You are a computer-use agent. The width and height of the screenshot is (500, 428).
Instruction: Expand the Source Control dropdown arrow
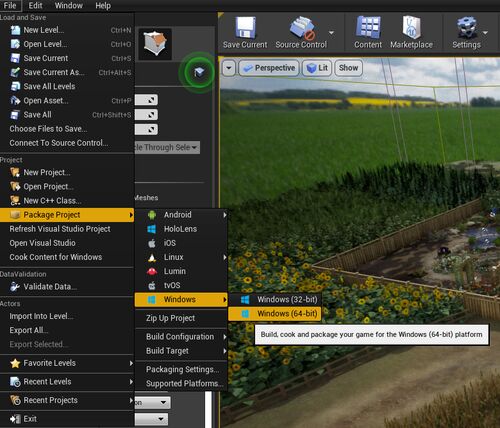331,33
